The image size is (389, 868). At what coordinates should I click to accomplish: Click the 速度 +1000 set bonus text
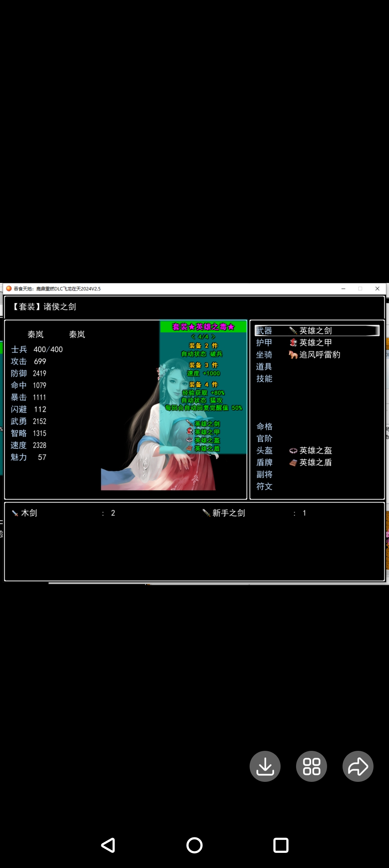click(x=204, y=373)
